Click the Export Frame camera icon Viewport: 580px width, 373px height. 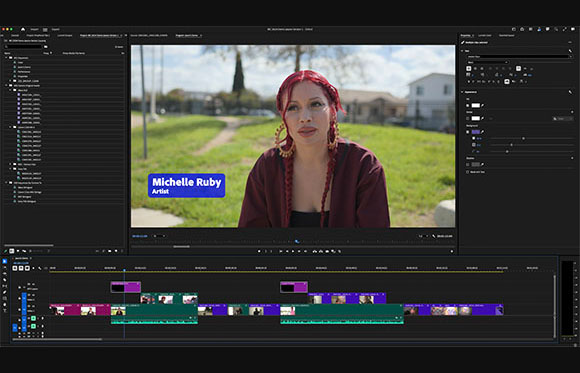327,251
